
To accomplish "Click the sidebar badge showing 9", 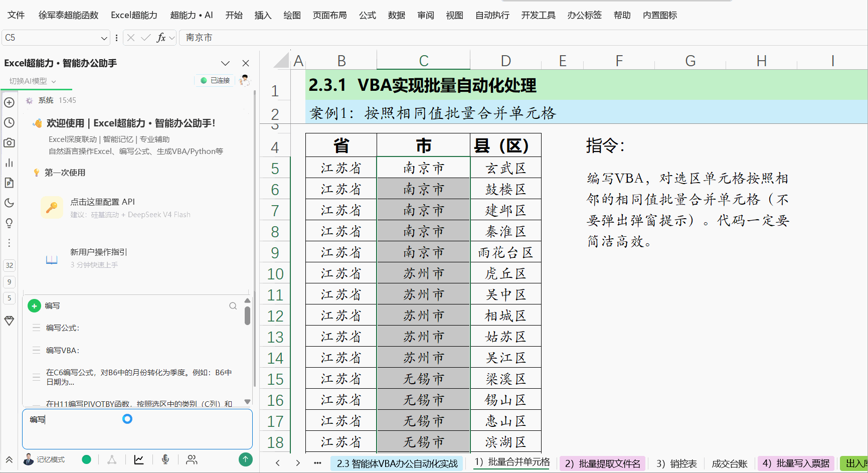I will coord(10,282).
